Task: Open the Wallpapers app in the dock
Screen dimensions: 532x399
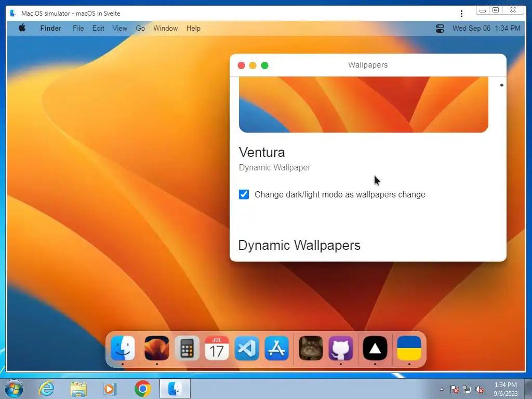Action: pos(157,348)
